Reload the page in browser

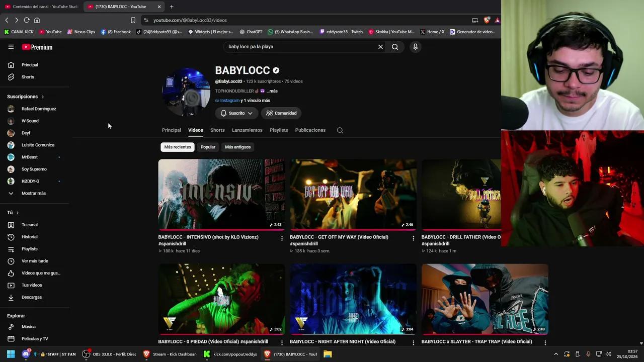click(x=27, y=20)
